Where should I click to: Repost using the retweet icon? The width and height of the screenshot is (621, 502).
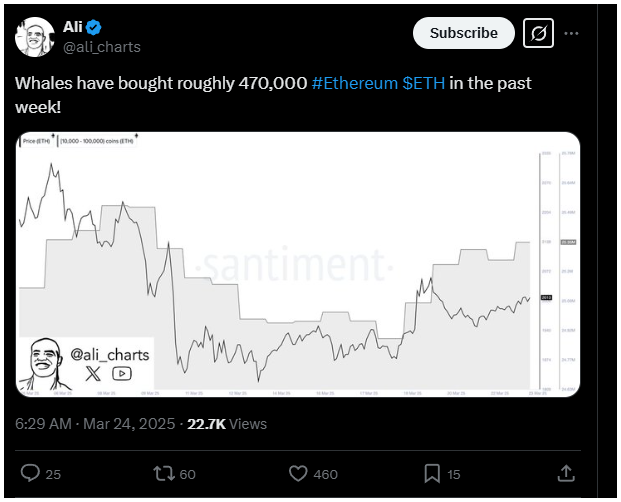pos(164,473)
